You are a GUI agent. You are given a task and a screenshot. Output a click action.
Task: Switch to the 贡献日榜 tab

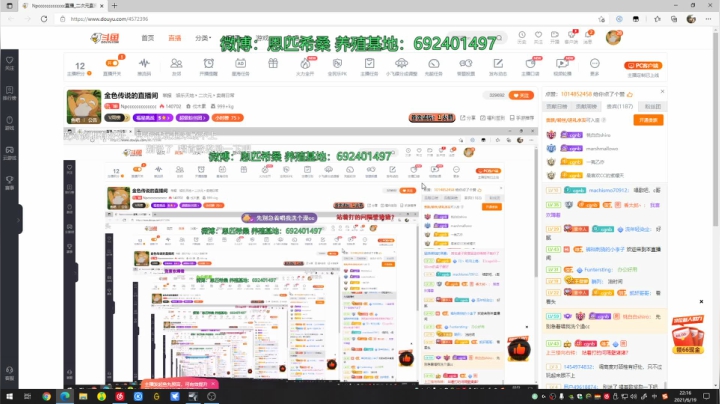point(557,107)
